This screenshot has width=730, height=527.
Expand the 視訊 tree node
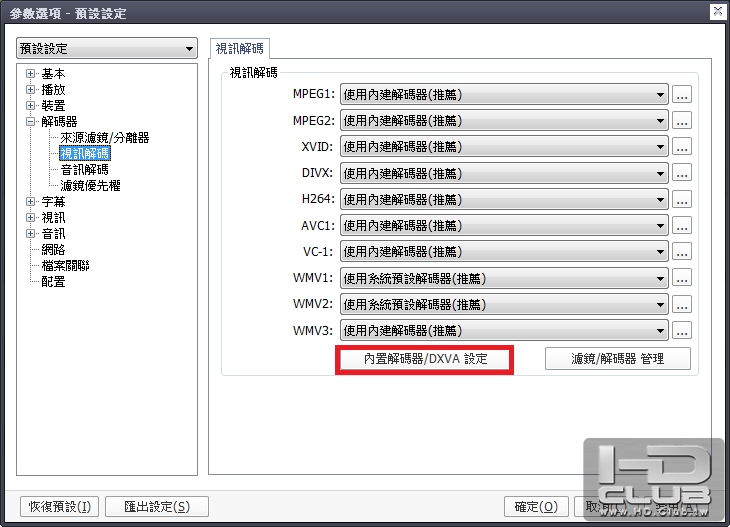click(x=30, y=217)
